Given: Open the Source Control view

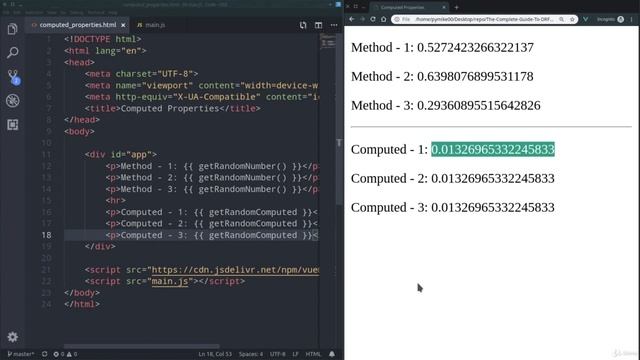Looking at the screenshot, I should click(x=13, y=76).
